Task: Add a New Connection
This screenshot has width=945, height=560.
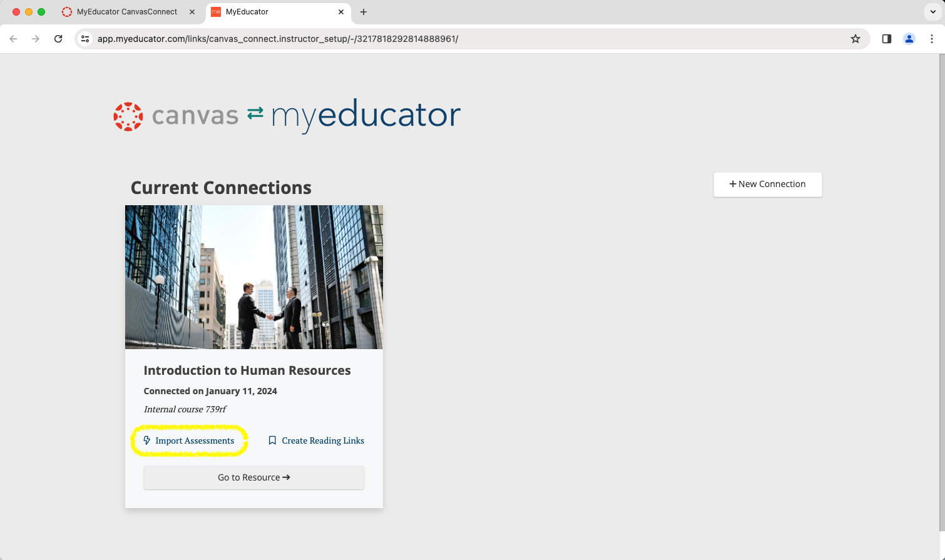Action: coord(767,185)
